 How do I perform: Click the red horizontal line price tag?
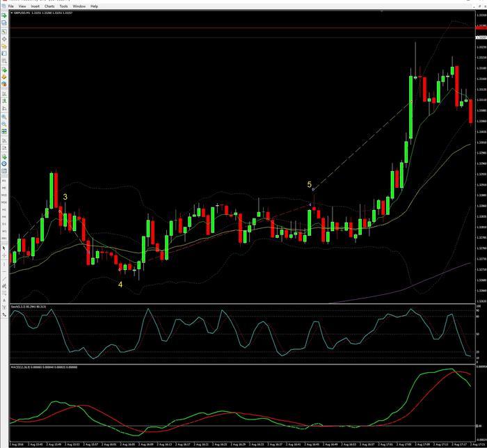(481, 28)
